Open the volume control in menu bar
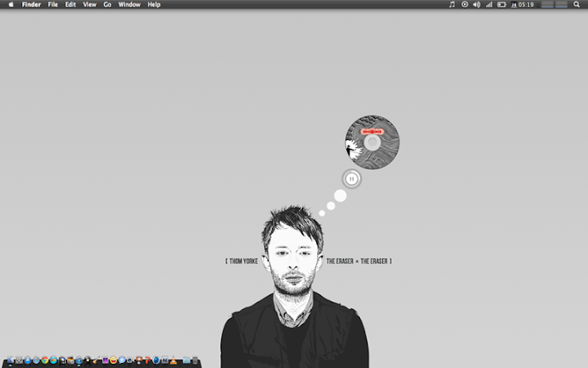This screenshot has height=368, width=588. pyautogui.click(x=477, y=5)
